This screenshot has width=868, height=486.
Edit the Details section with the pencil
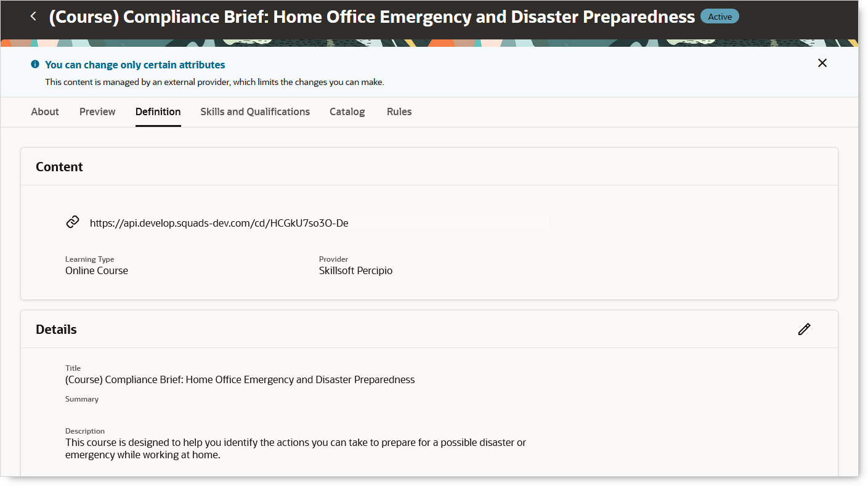coord(804,330)
